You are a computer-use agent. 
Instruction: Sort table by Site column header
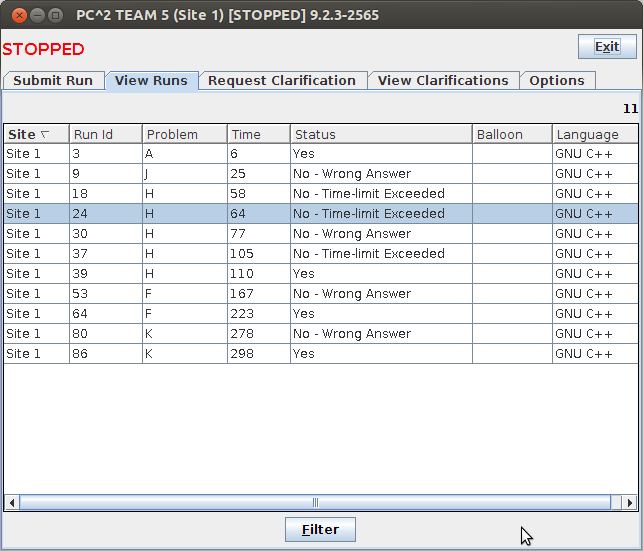(x=35, y=134)
